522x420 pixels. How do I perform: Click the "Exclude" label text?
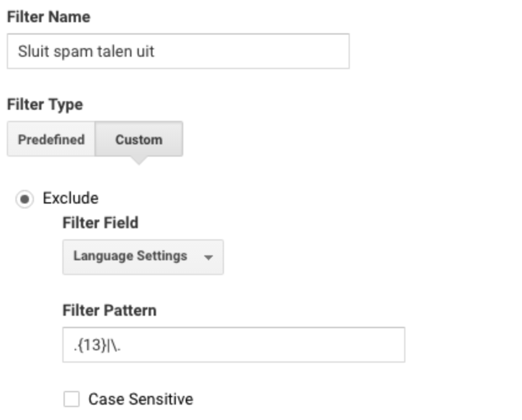click(70, 199)
